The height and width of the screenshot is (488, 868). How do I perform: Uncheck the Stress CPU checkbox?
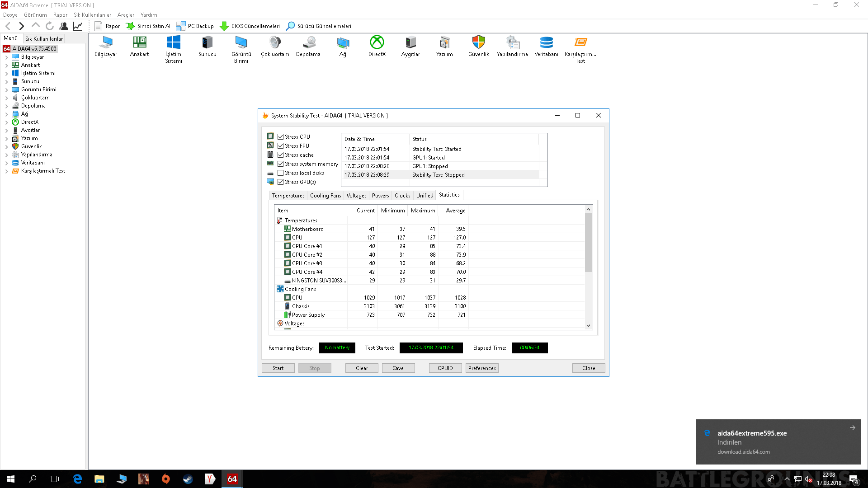click(281, 136)
